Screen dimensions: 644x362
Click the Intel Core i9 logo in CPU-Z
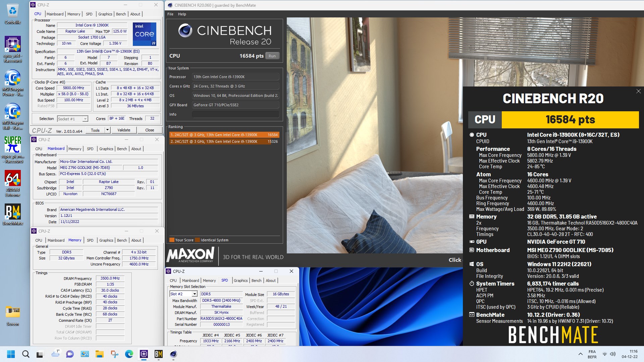[145, 34]
